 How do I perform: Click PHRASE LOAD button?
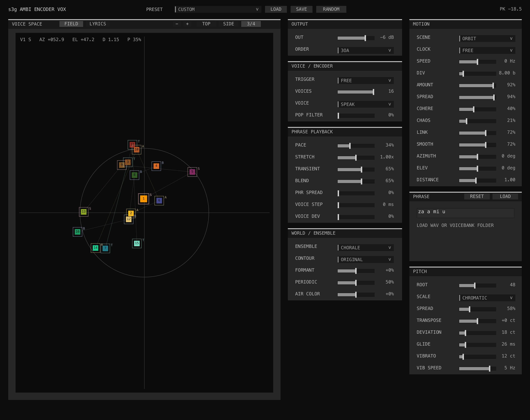click(x=505, y=196)
